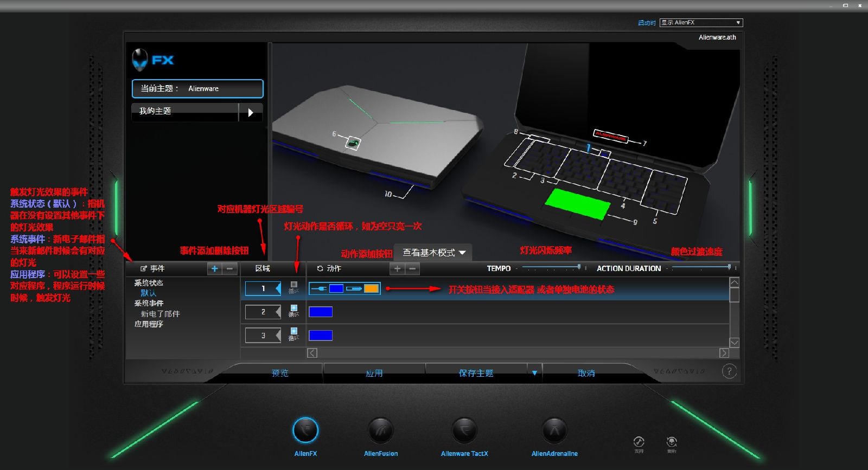The width and height of the screenshot is (868, 470).
Task: Select 系统事件 in the event list
Action: tap(149, 304)
